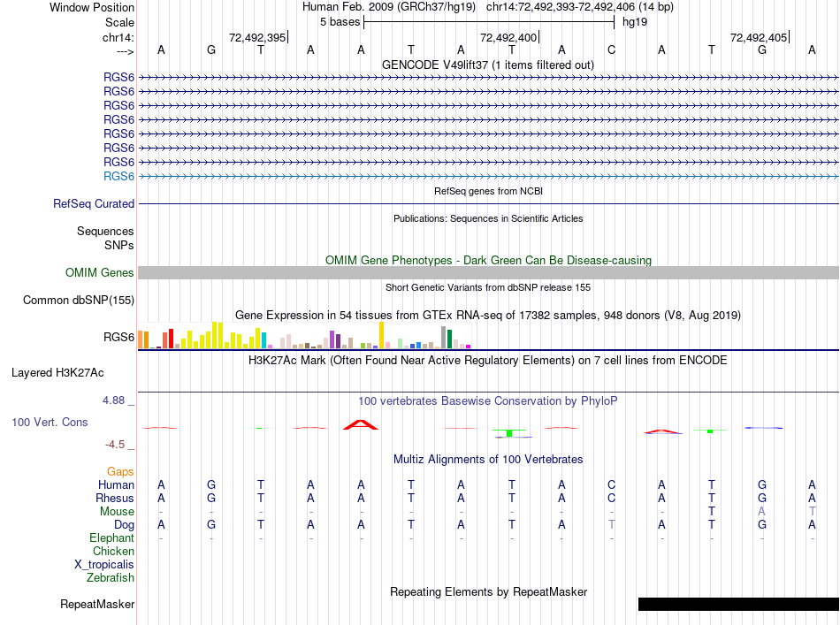The image size is (840, 625).
Task: Click the OMIM Gene Phenotypes green title
Action: (x=488, y=260)
